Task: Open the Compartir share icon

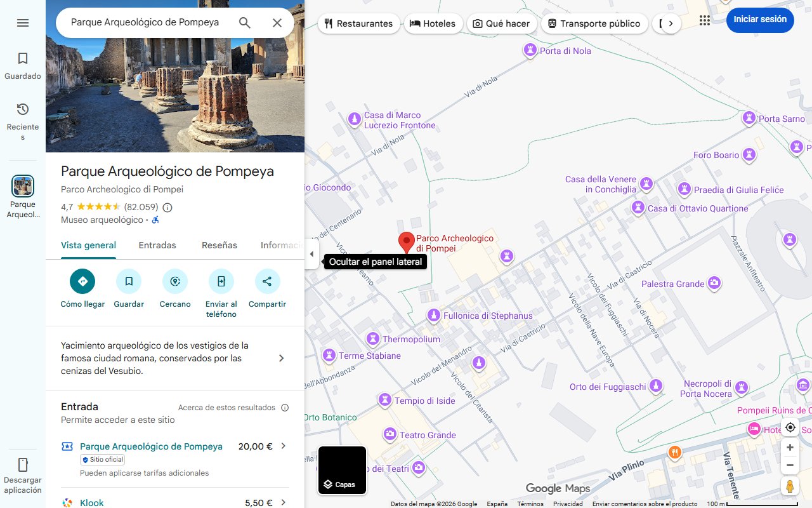Action: click(266, 281)
